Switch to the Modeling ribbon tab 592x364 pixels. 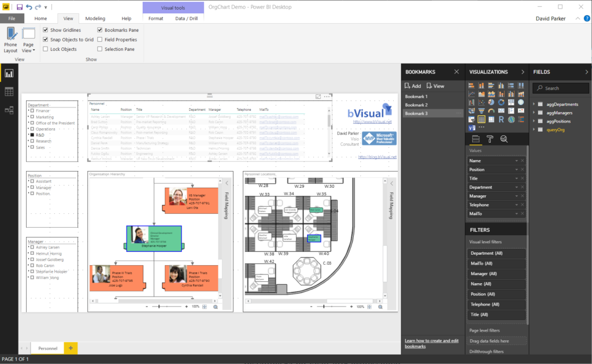(95, 18)
